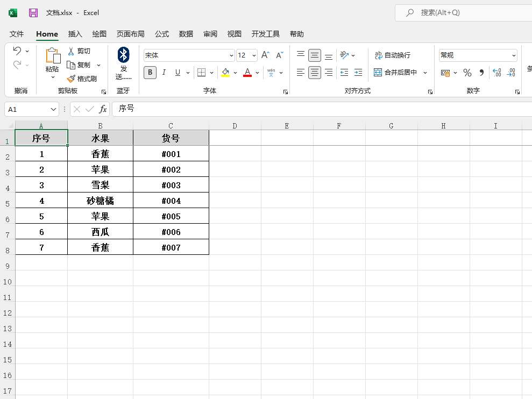This screenshot has height=399, width=532.
Task: Click the Bluetooth send (发送) icon
Action: tap(123, 55)
